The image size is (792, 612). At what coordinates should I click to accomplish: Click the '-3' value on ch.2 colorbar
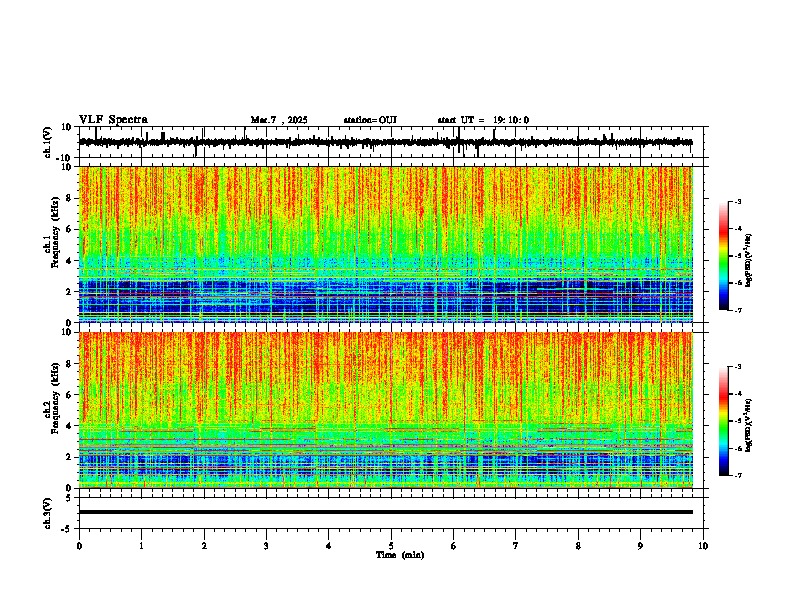pos(737,367)
